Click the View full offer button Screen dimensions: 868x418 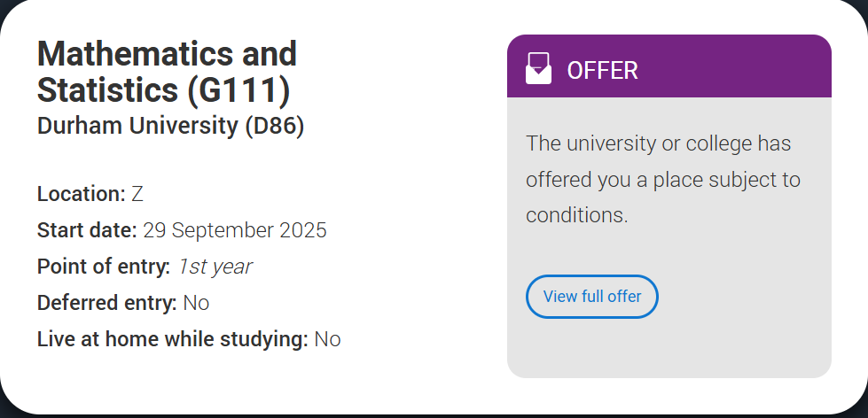click(x=591, y=297)
